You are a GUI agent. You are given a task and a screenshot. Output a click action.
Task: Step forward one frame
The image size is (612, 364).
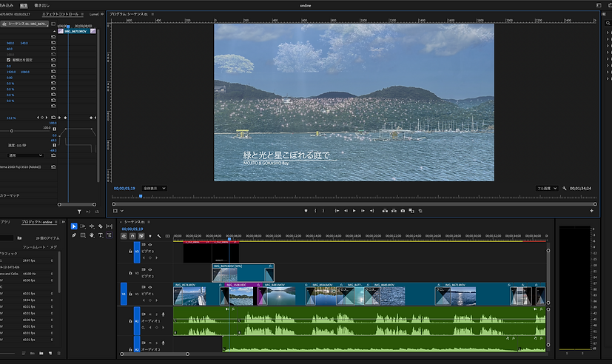click(x=363, y=211)
